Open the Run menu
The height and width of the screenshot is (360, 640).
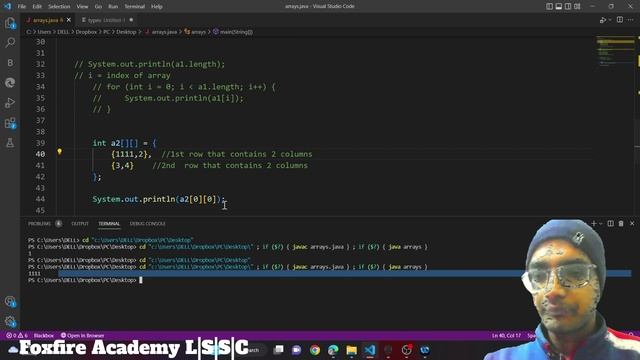coord(113,7)
